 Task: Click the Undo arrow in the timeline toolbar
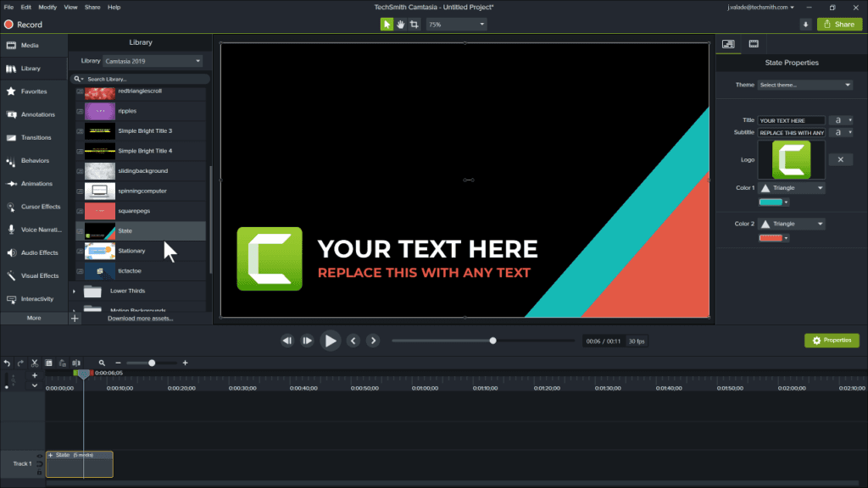(7, 363)
